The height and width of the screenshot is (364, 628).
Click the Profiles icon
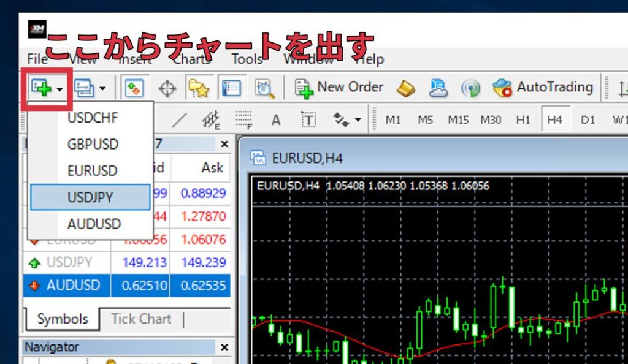point(84,88)
